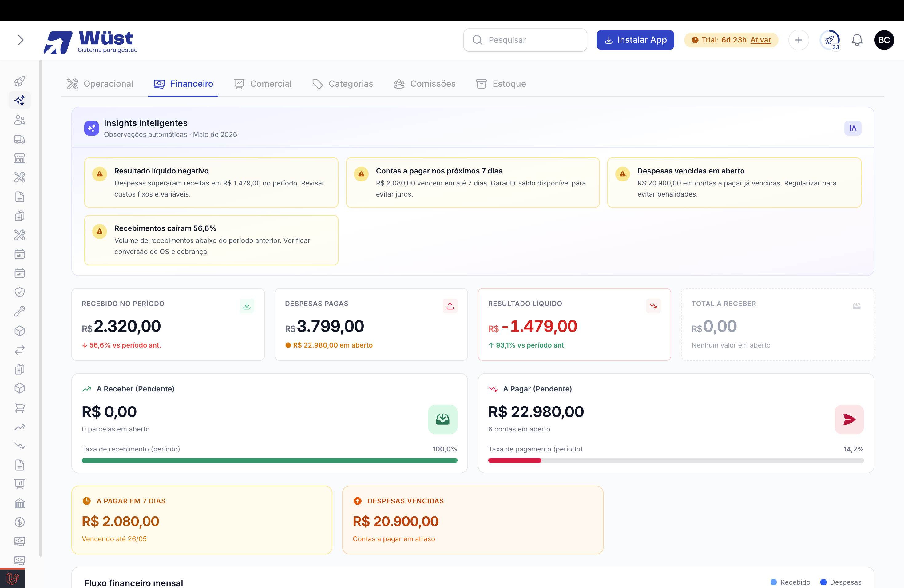Image resolution: width=904 pixels, height=588 pixels.
Task: Open the Categorias tab
Action: (x=343, y=84)
